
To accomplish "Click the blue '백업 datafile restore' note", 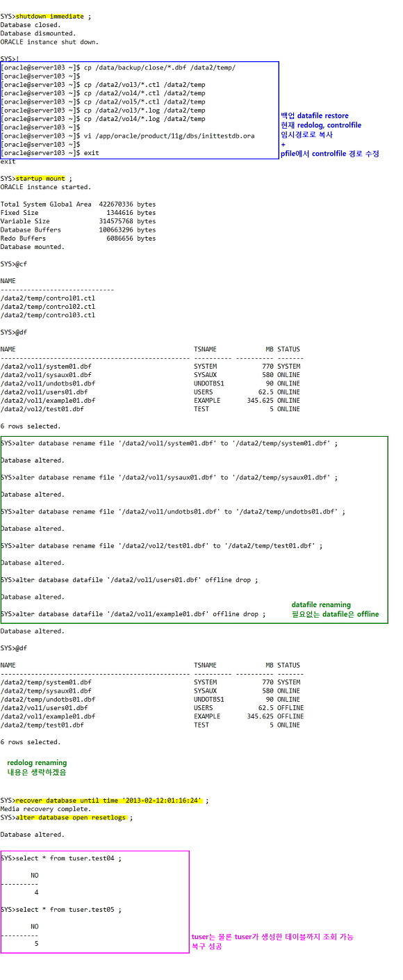I will 315,115.
